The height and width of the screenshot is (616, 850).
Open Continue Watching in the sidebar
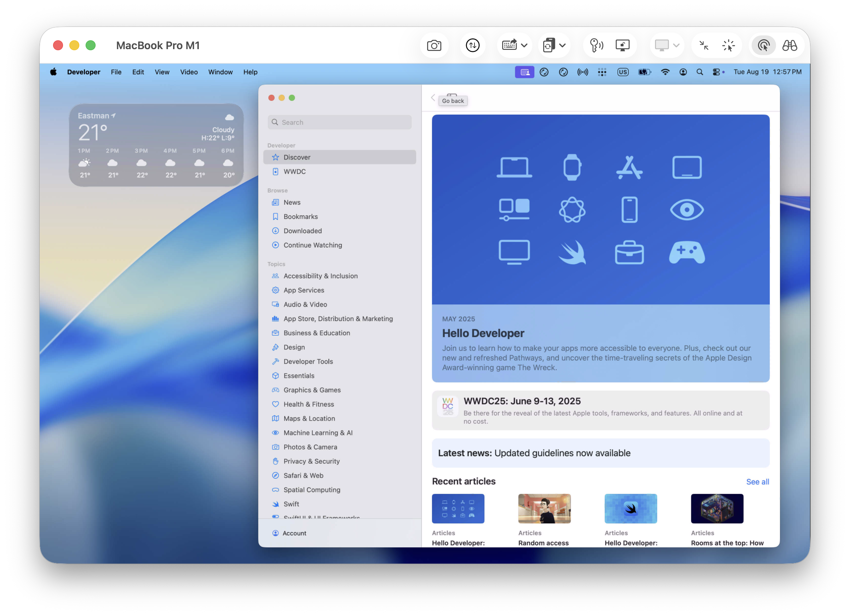339,245
